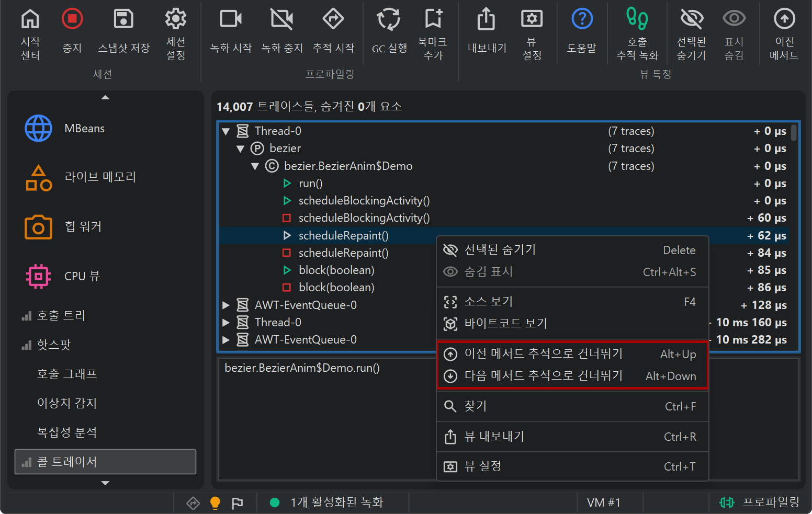Start tracking with 추적 시작
The width and height of the screenshot is (812, 514).
click(333, 31)
